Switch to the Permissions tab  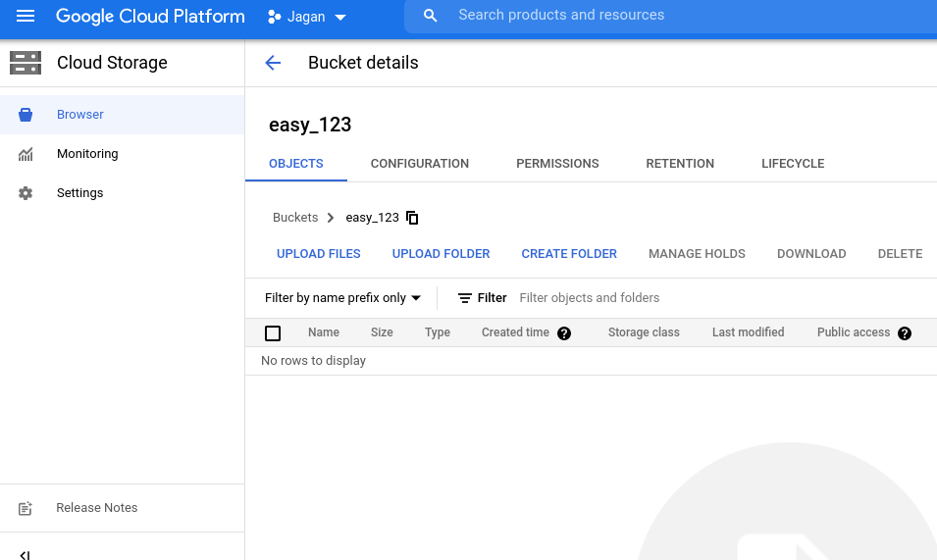tap(557, 164)
